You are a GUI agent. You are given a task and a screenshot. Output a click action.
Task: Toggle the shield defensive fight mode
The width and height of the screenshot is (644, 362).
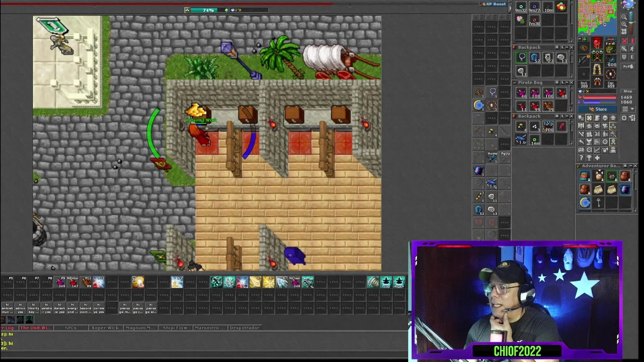click(x=624, y=57)
